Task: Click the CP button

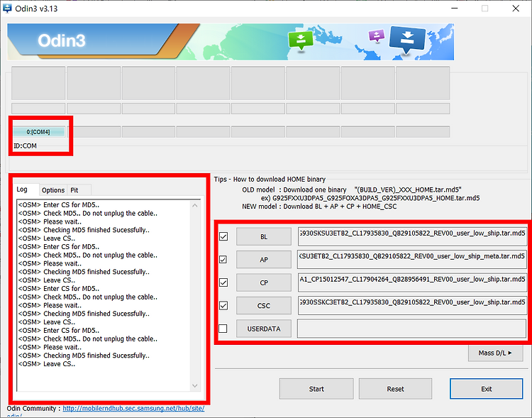Action: pyautogui.click(x=264, y=282)
